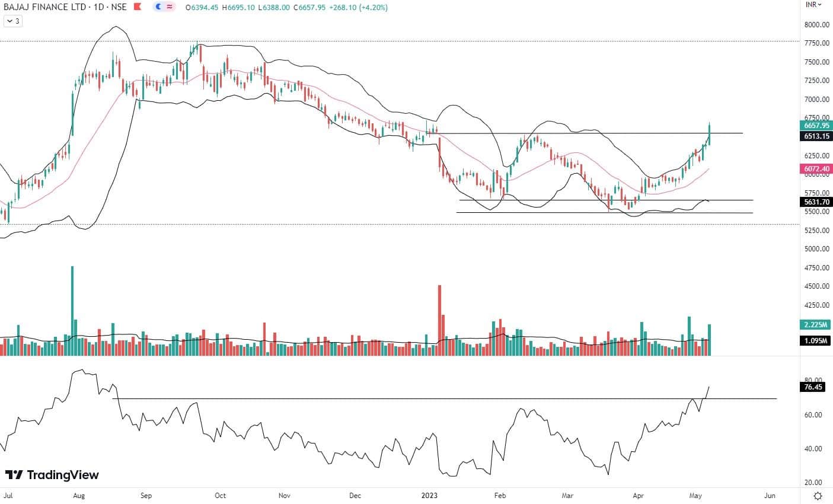Image resolution: width=833 pixels, height=504 pixels.
Task: Click the tall August volume spike bar
Action: coord(72,308)
